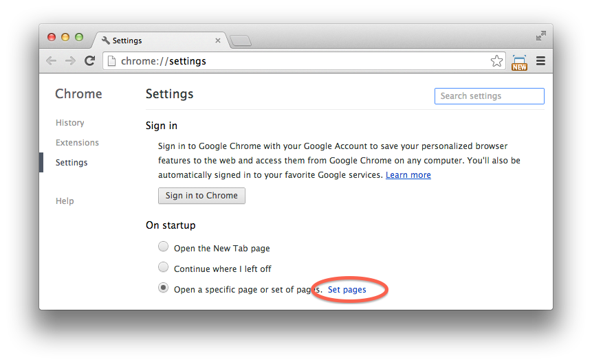The image size is (592, 364).
Task: Choose 'Continue where I left off'
Action: 163,268
